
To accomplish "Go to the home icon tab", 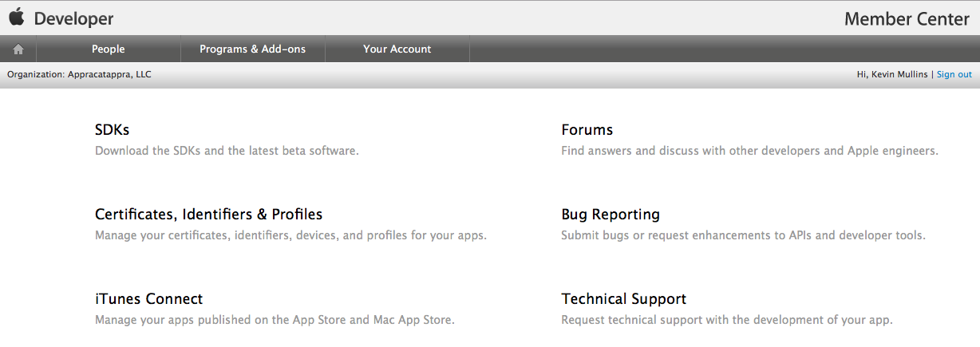I will [x=18, y=49].
